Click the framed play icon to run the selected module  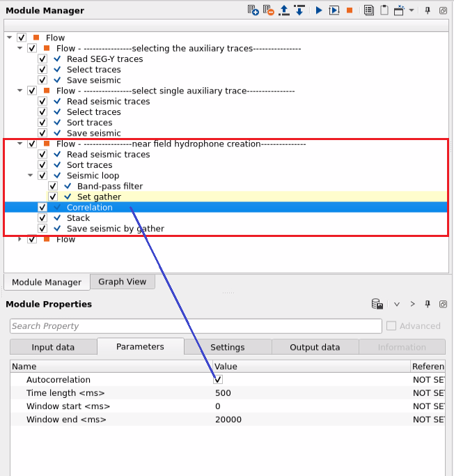click(334, 10)
